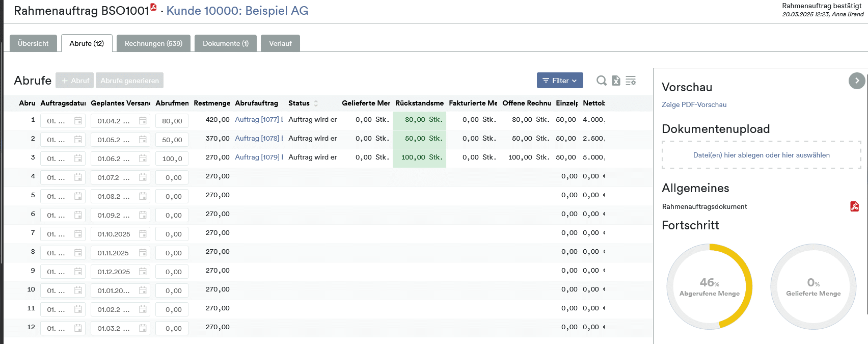Open the Auftragsdatum calendar icon in row 1
868x344 pixels.
78,121
